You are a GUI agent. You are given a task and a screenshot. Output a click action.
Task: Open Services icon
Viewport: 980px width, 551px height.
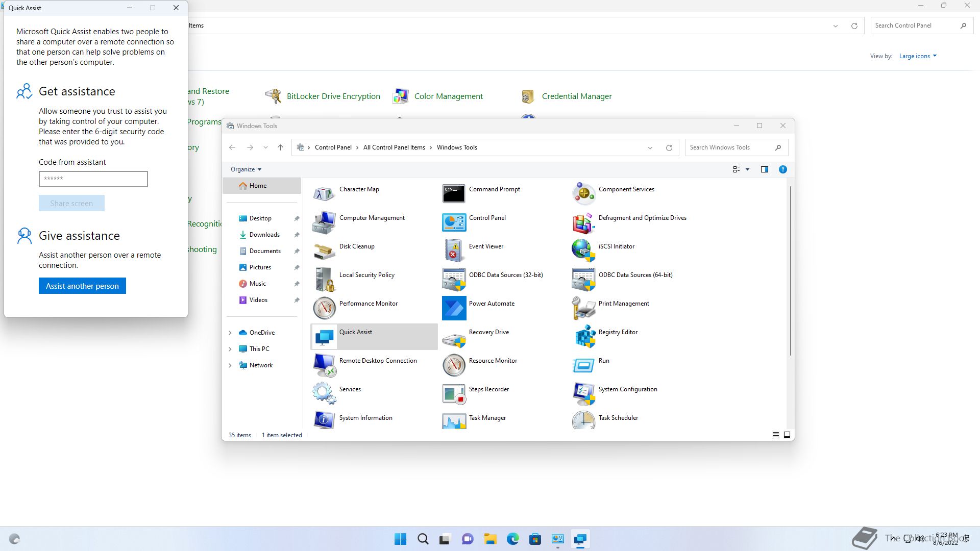click(324, 393)
